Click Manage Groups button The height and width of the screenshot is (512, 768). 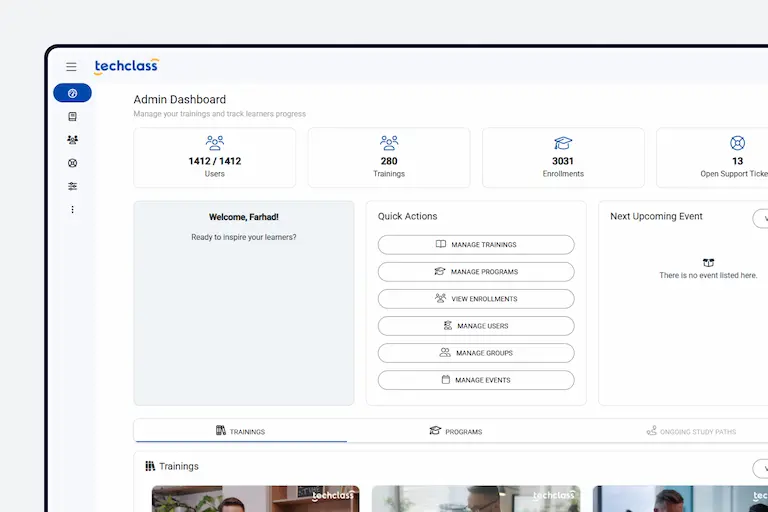[476, 353]
